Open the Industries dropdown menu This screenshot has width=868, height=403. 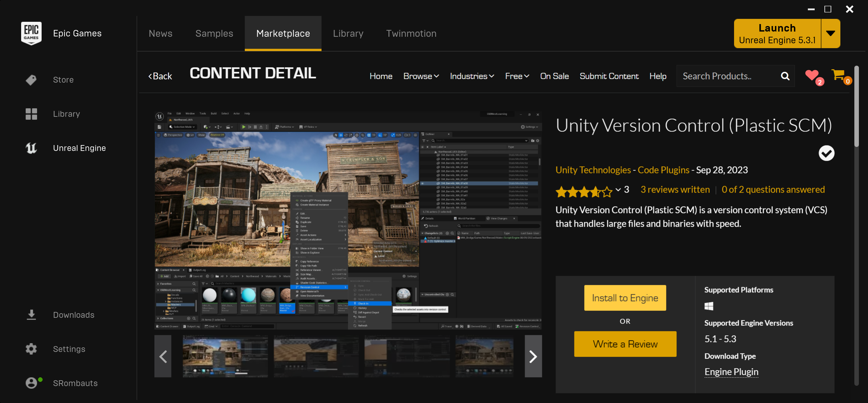[x=472, y=76]
